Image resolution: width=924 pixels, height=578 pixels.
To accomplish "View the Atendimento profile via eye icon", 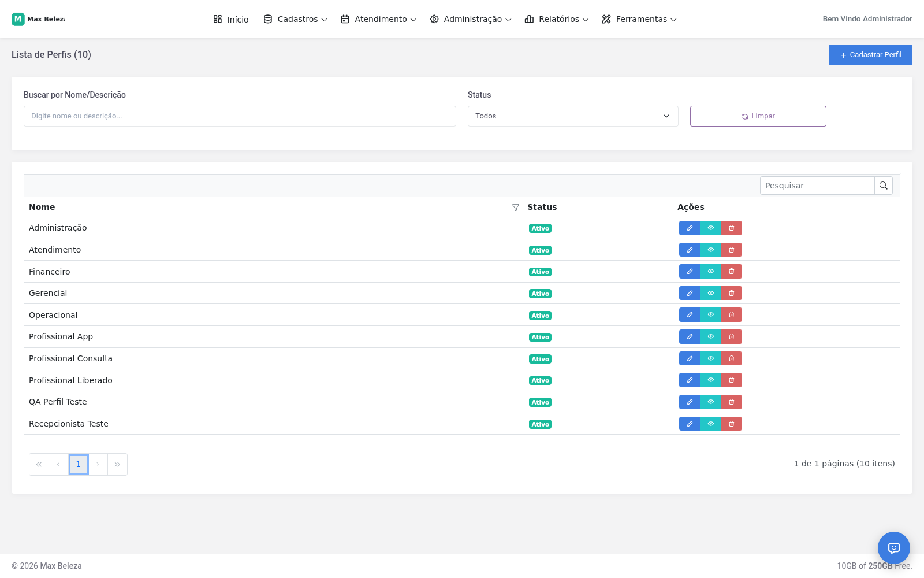I will point(710,250).
